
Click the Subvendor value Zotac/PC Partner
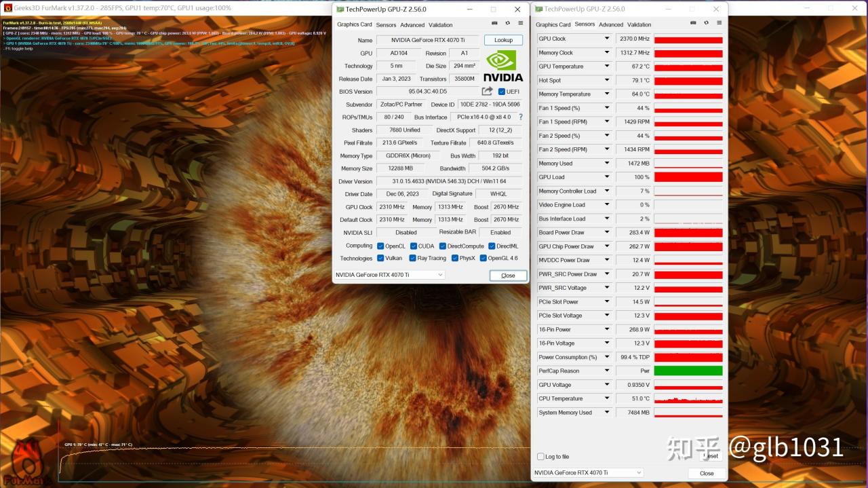[x=401, y=105]
